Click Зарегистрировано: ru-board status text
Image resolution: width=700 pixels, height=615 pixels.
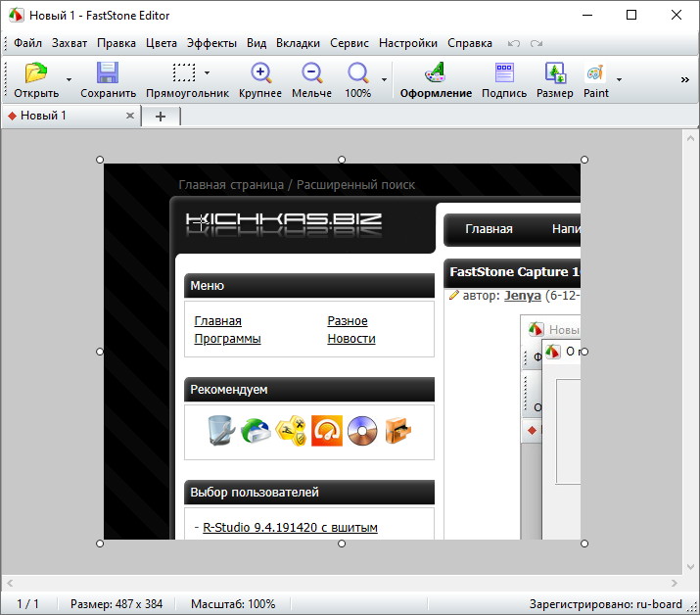[605, 604]
